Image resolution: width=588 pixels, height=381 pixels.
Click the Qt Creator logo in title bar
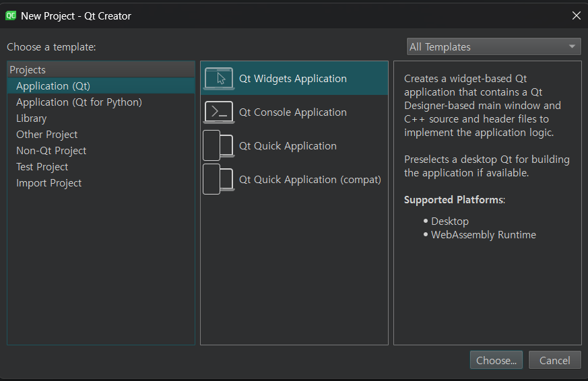coord(11,15)
